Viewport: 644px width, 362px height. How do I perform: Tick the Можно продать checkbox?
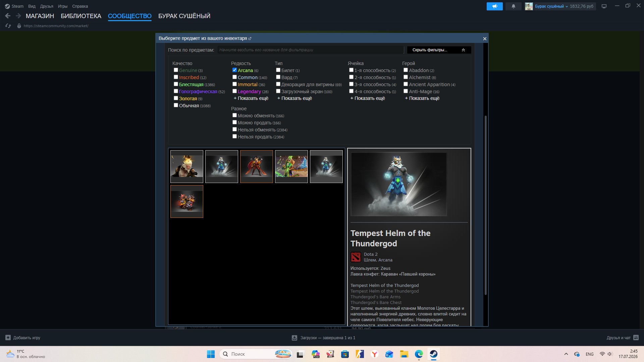[234, 122]
